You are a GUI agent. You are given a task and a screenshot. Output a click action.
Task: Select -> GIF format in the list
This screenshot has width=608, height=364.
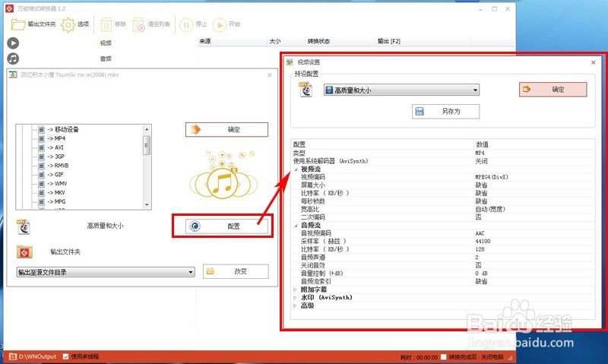coord(55,175)
